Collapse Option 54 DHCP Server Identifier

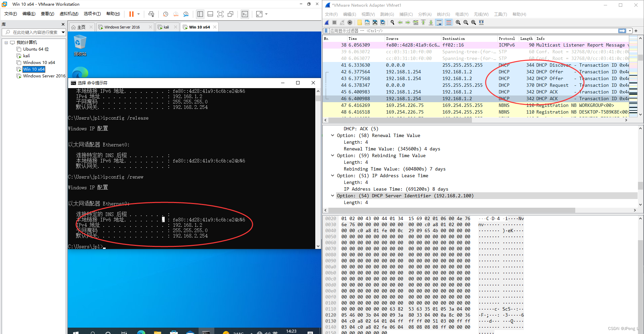click(x=332, y=196)
